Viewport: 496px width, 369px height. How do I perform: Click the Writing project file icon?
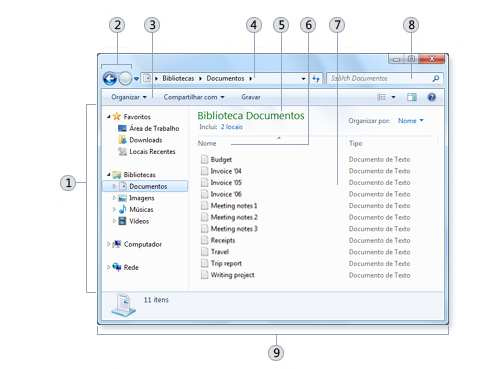pyautogui.click(x=204, y=275)
